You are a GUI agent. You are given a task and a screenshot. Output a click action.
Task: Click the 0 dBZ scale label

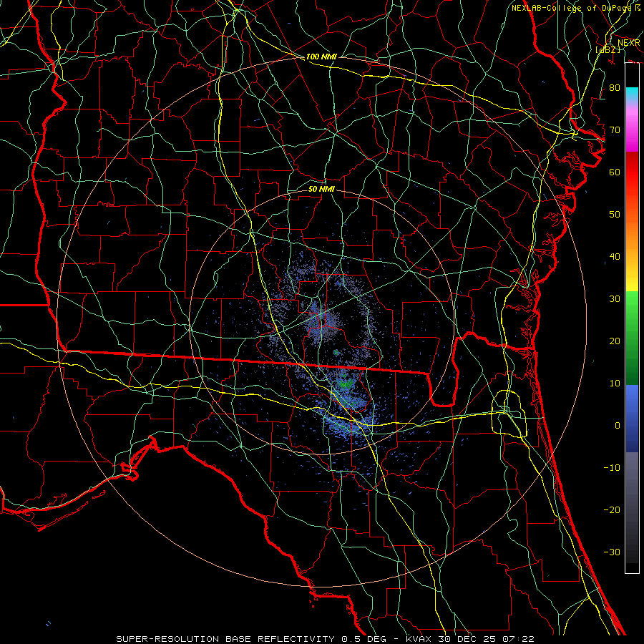click(x=618, y=426)
